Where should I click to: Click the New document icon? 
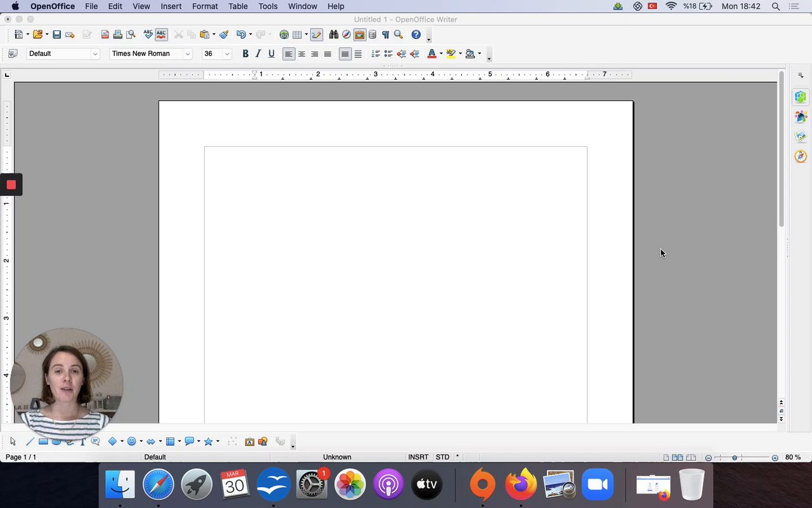point(18,34)
